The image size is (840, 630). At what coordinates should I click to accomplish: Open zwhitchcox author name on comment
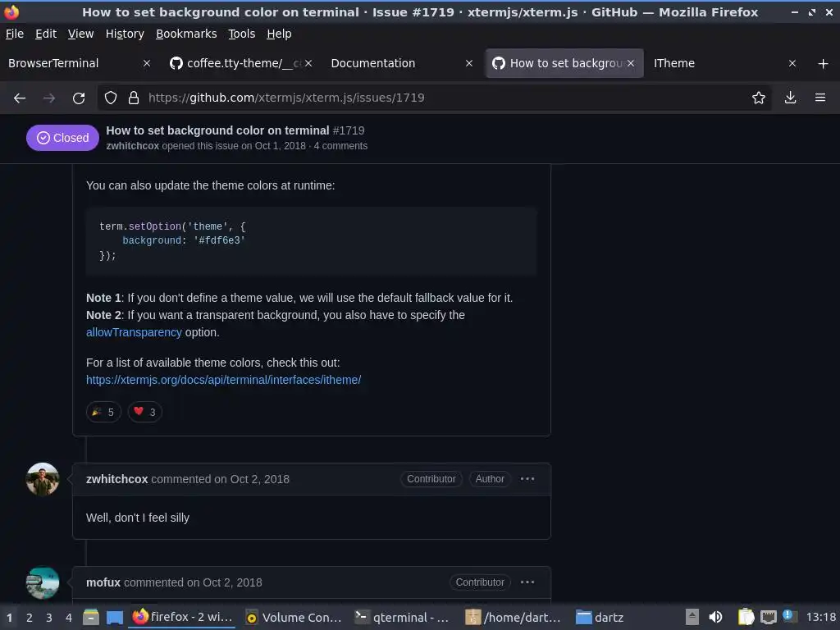coord(116,479)
